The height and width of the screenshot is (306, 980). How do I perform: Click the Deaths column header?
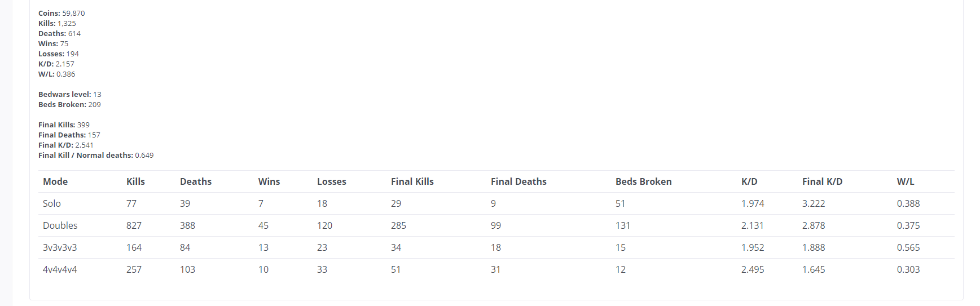[196, 181]
